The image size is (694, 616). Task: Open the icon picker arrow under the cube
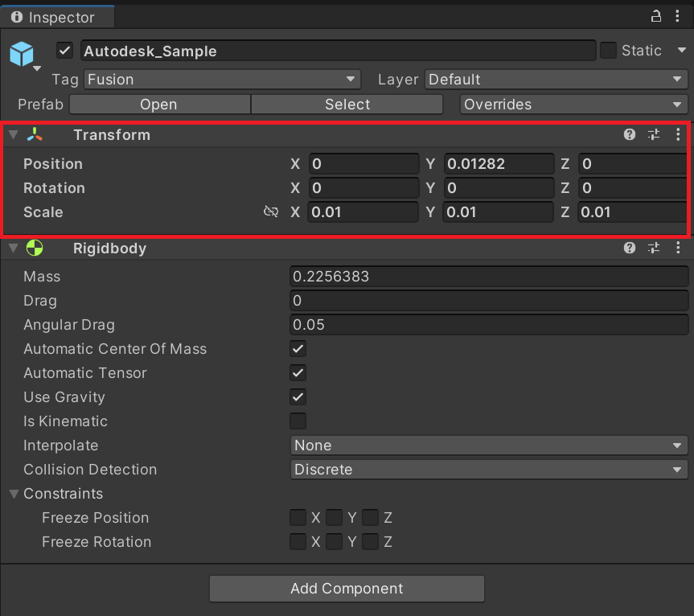click(37, 68)
